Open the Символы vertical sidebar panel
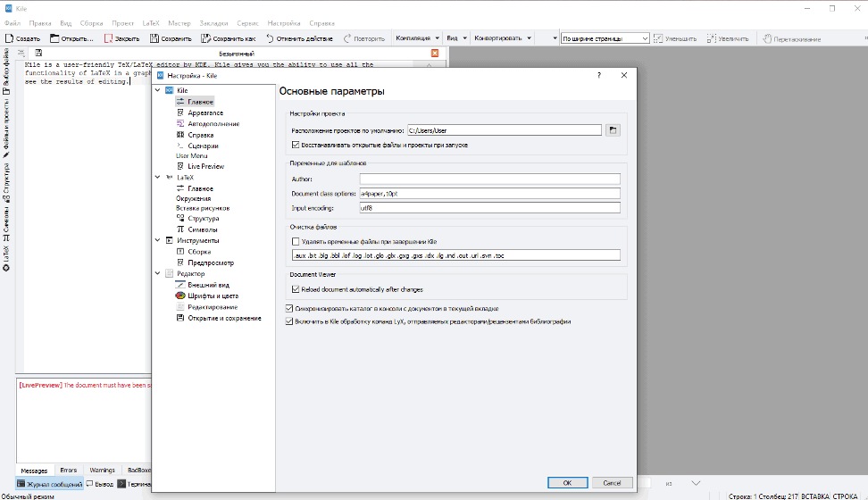Image resolution: width=868 pixels, height=500 pixels. 6,224
